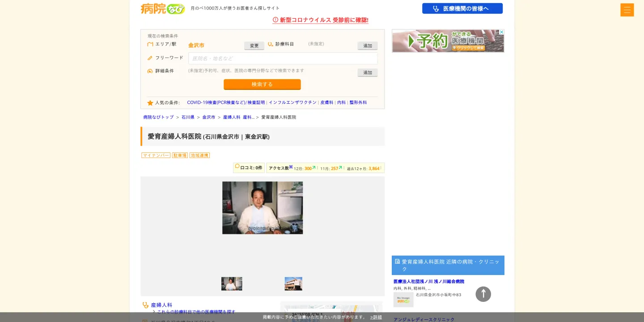Click 変更 to change the area
This screenshot has width=644, height=322.
point(254,46)
